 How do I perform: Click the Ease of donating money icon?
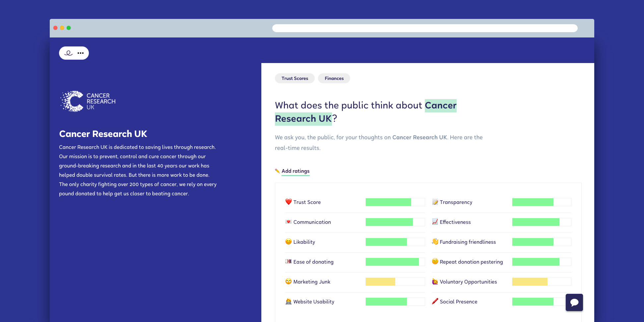(x=289, y=261)
